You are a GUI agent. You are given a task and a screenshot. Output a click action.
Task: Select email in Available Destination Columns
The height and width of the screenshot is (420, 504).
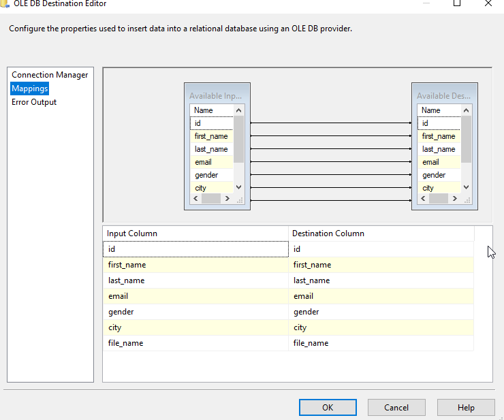(x=439, y=162)
